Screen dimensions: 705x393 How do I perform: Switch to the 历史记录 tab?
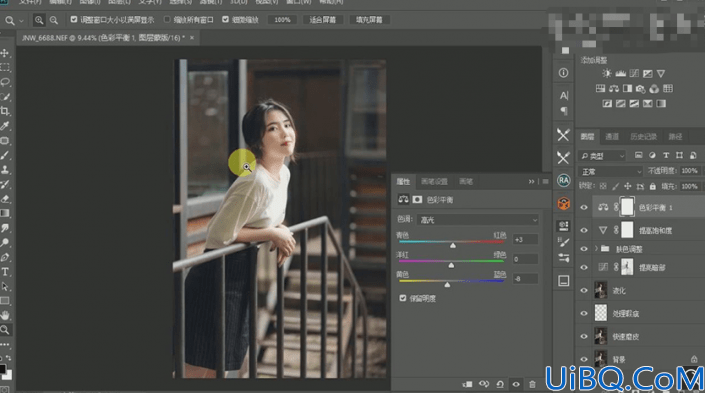643,137
